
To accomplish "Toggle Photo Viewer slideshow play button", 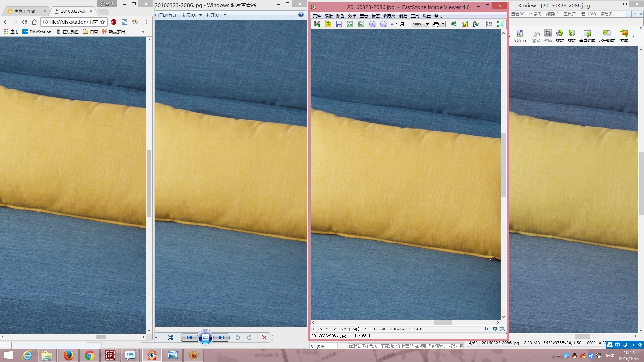I will pyautogui.click(x=205, y=337).
